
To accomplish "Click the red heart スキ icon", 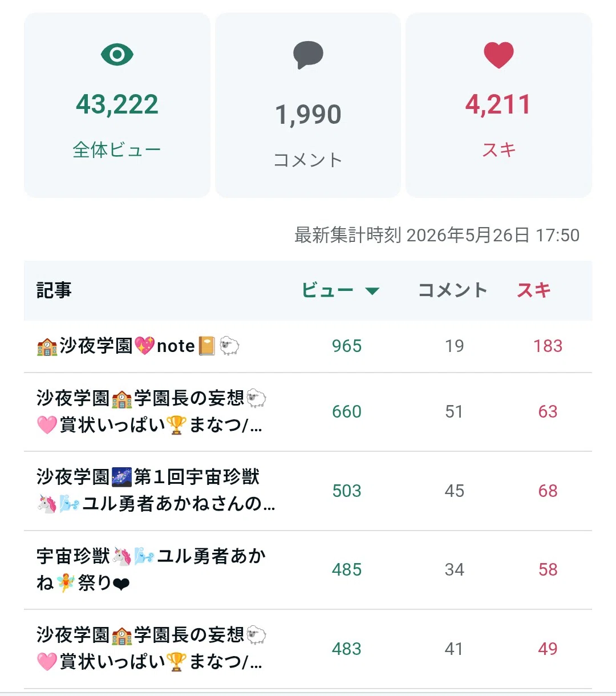I will pos(499,55).
